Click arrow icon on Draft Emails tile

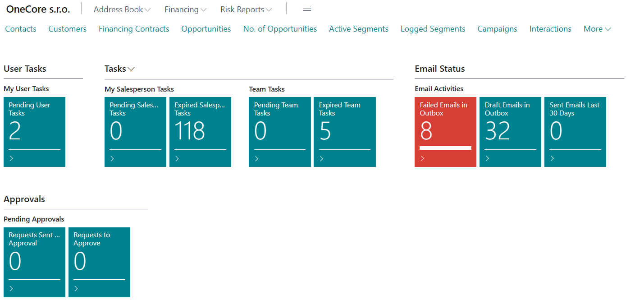pyautogui.click(x=487, y=158)
